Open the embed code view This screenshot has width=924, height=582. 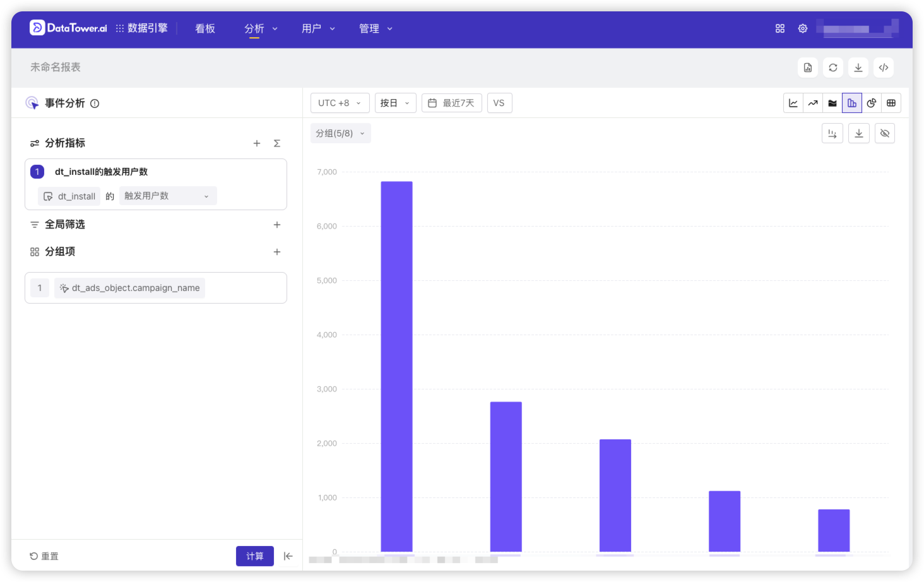pos(883,67)
